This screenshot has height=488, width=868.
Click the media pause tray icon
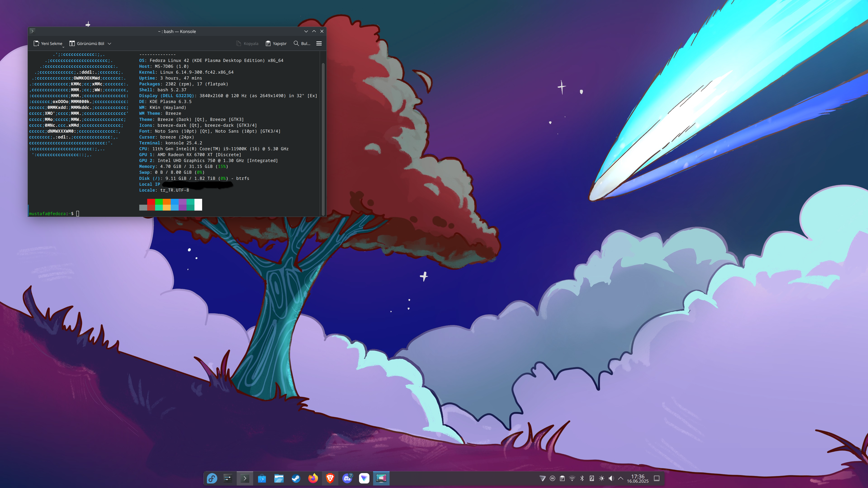tap(553, 478)
